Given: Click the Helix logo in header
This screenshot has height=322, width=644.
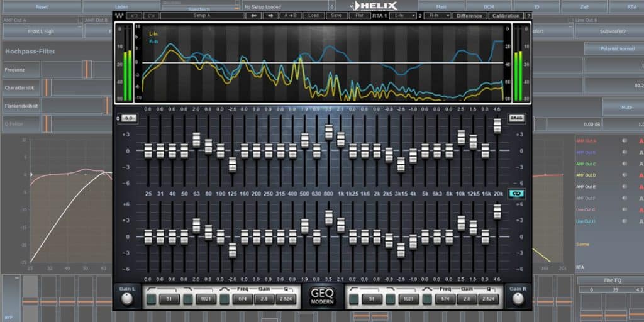Looking at the screenshot, I should (x=374, y=6).
